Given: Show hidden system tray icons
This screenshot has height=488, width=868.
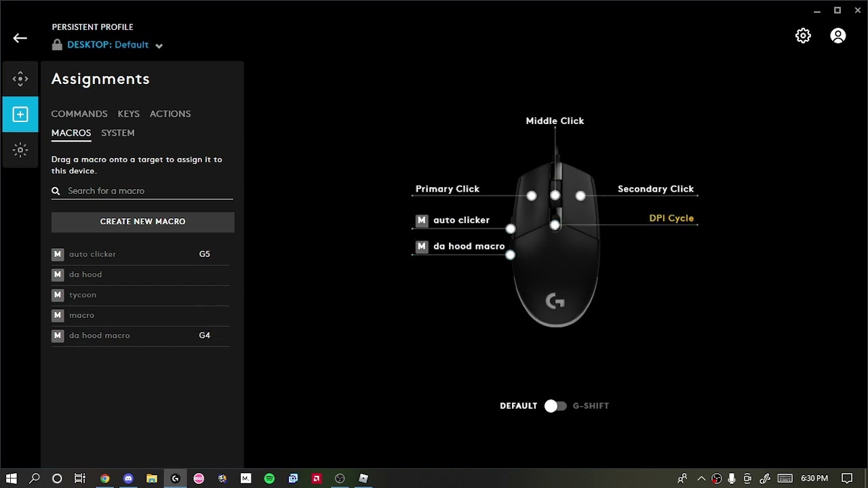Looking at the screenshot, I should pos(701,479).
